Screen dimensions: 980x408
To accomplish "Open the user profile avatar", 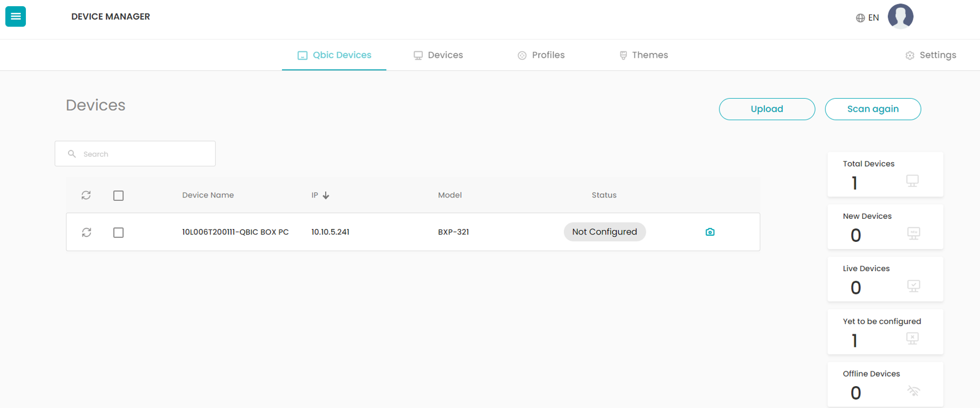I will tap(900, 16).
